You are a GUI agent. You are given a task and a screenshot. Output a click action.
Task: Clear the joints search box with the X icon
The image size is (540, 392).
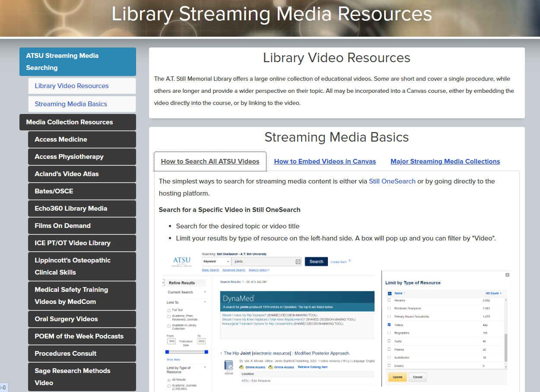pos(298,262)
